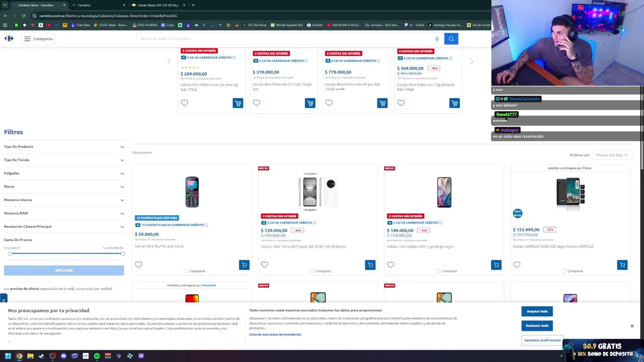Add Nubia neo 2 5g to cart
Image resolution: width=644 pixels, height=362 pixels.
[x=454, y=103]
